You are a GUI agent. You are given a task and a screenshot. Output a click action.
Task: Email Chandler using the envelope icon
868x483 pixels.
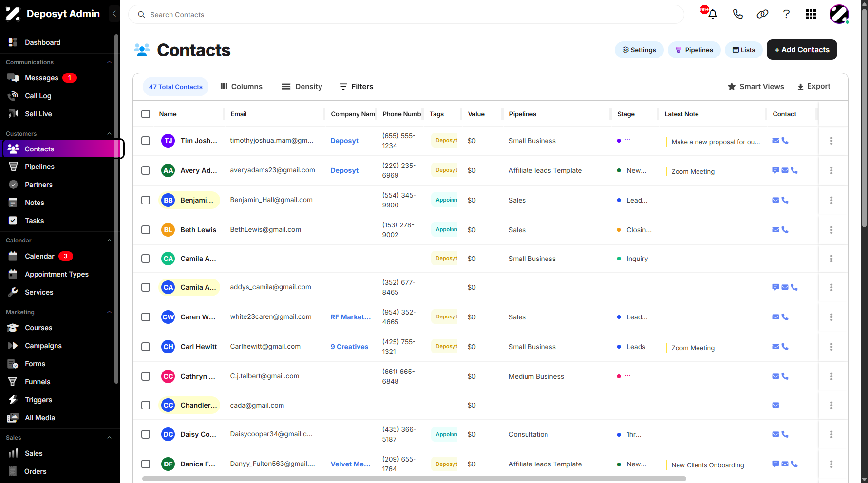(x=775, y=405)
